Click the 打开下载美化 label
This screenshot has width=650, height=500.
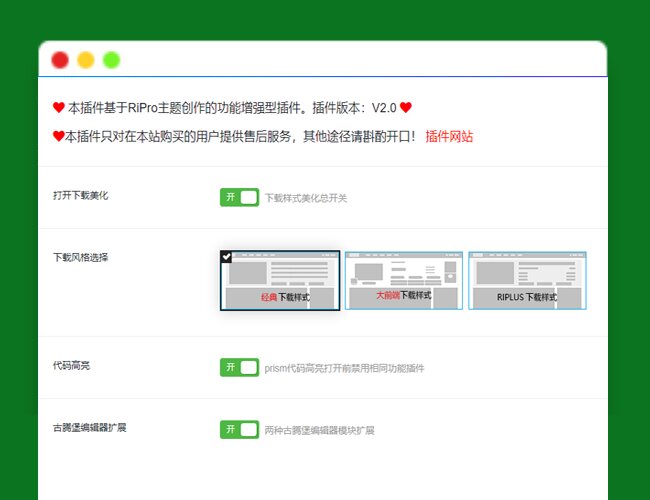point(80,195)
